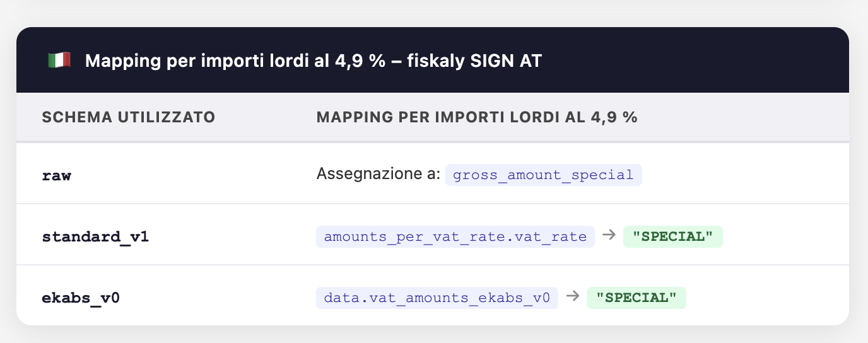Click the gross_amount_special code chip
Image resolution: width=868 pixels, height=343 pixels.
(x=543, y=175)
